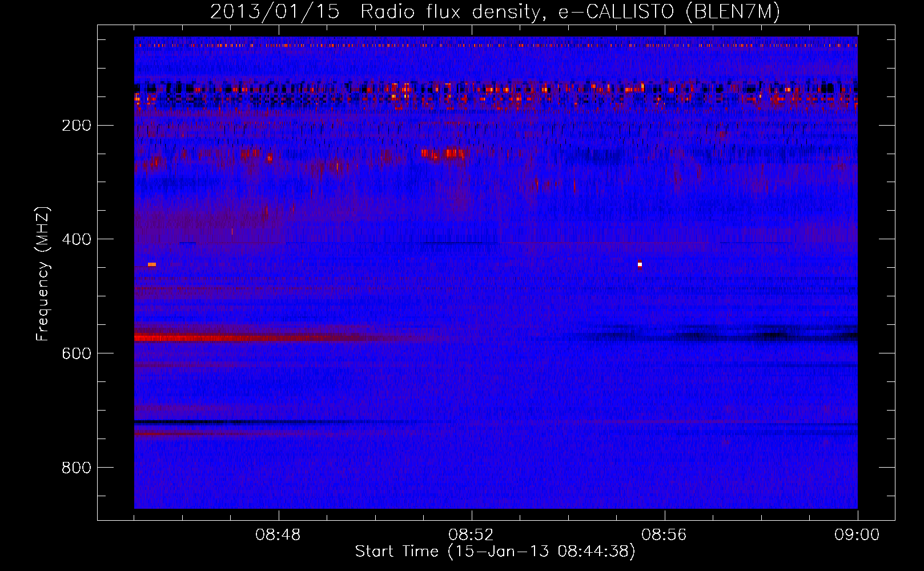The image size is (924, 571).
Task: Click the 600 frequency tick label
Action: (77, 353)
